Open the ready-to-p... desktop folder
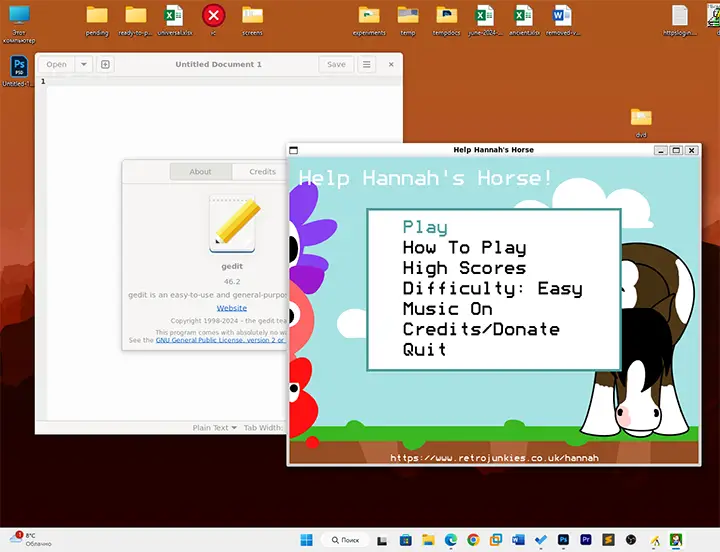720x552 pixels. (x=135, y=21)
